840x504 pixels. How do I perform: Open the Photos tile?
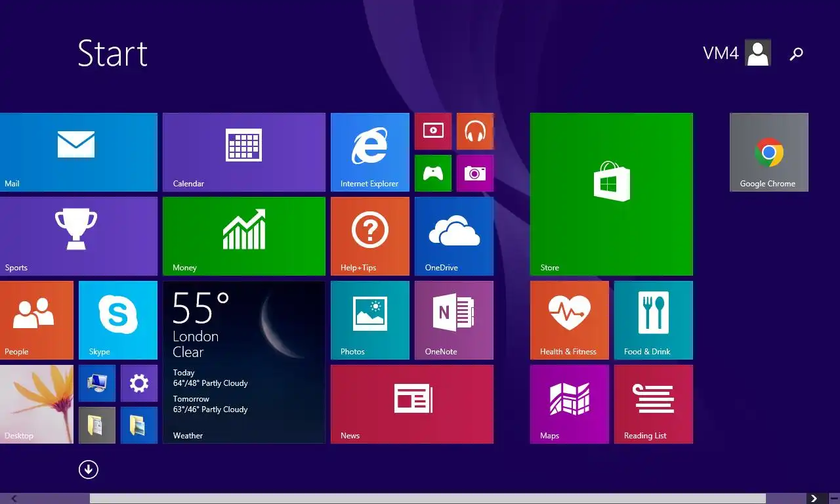pyautogui.click(x=370, y=320)
